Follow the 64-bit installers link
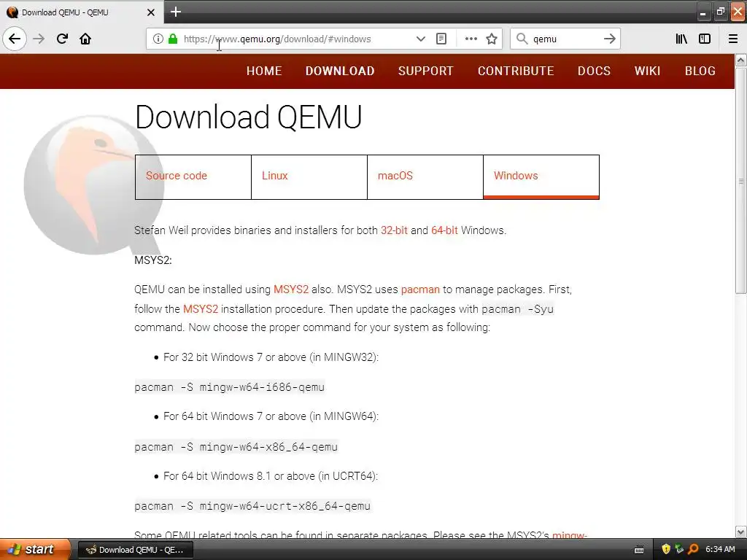Image resolution: width=747 pixels, height=560 pixels. click(444, 230)
